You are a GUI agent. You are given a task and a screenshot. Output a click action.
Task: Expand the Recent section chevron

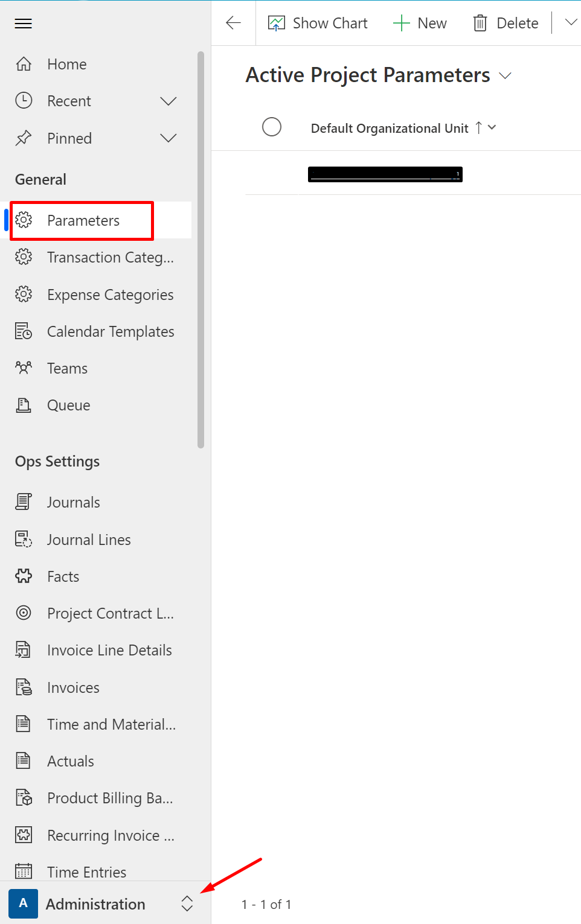point(169,101)
